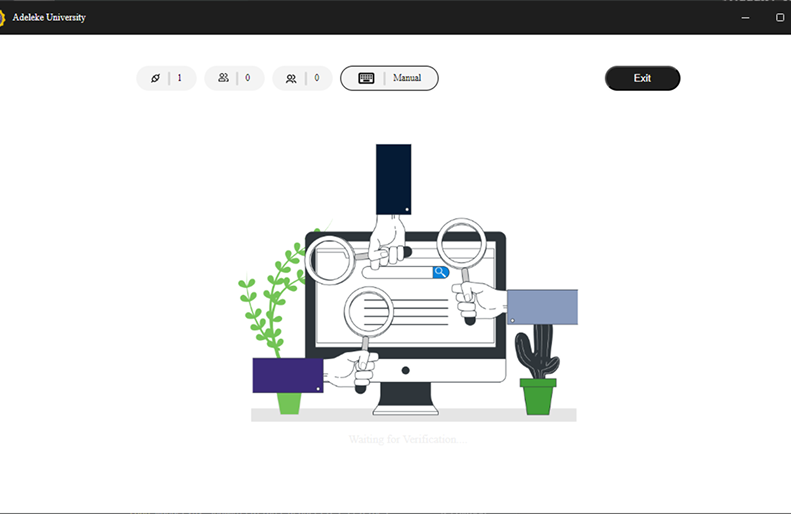Click the connection plug icon pill

click(x=166, y=78)
